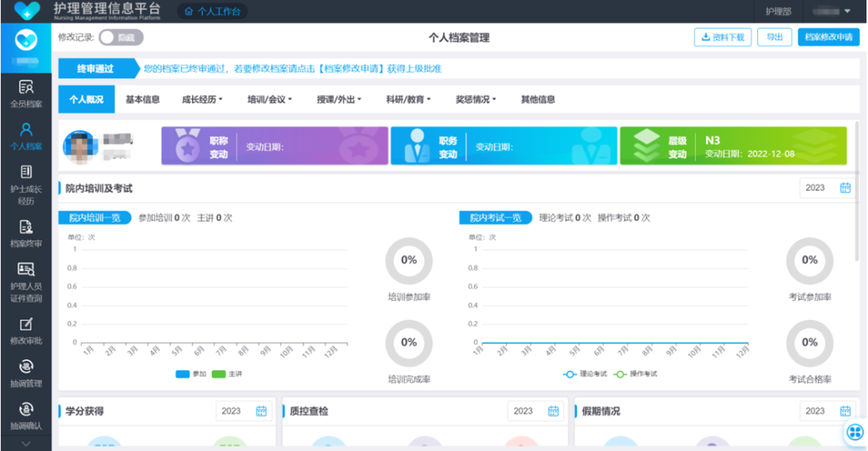Image resolution: width=868 pixels, height=451 pixels.
Task: Open the user account dropdown at top right
Action: click(x=832, y=11)
